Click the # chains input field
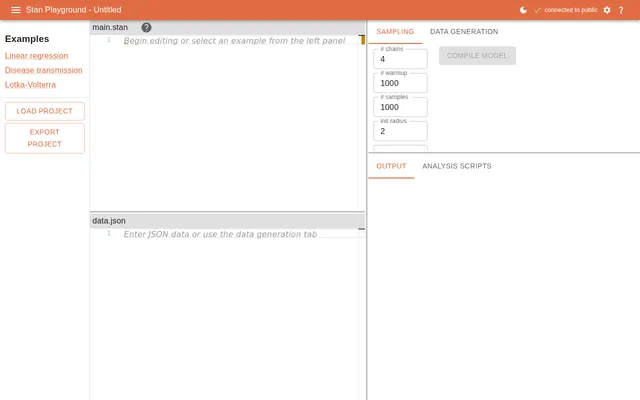640x400 pixels. [x=400, y=59]
